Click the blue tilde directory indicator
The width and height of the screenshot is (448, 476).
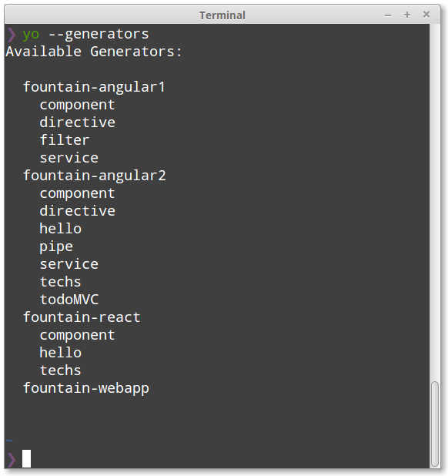(9, 441)
